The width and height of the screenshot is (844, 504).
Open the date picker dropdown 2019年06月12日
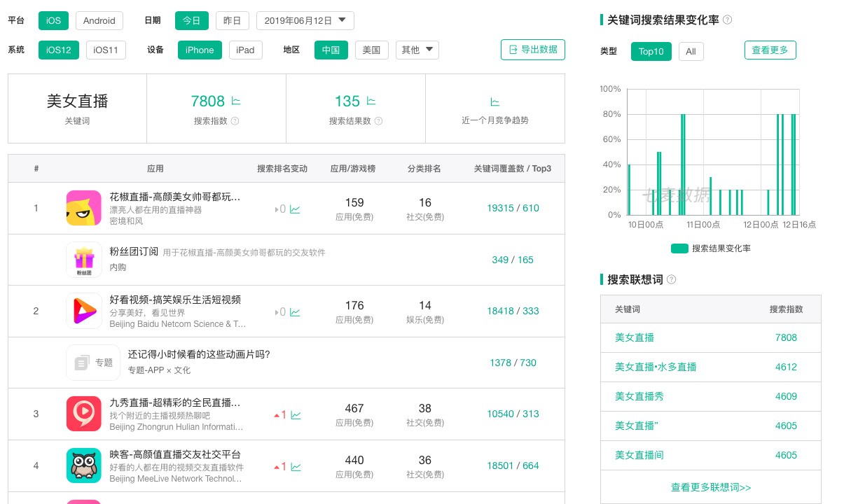coord(305,20)
